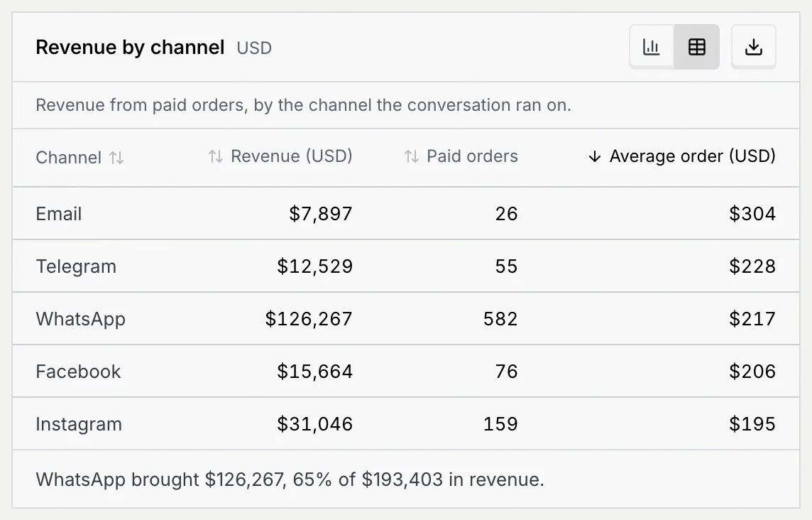The width and height of the screenshot is (812, 520).
Task: Click Telegram average order $228
Action: pyautogui.click(x=752, y=266)
